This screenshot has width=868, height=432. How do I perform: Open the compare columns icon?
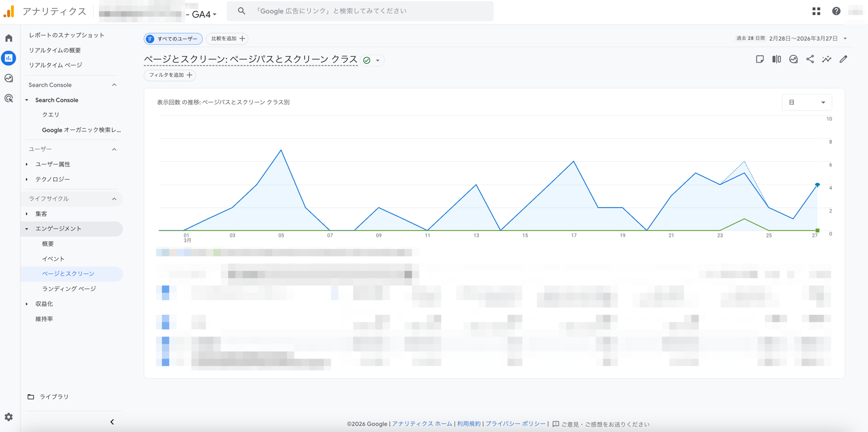tap(776, 59)
